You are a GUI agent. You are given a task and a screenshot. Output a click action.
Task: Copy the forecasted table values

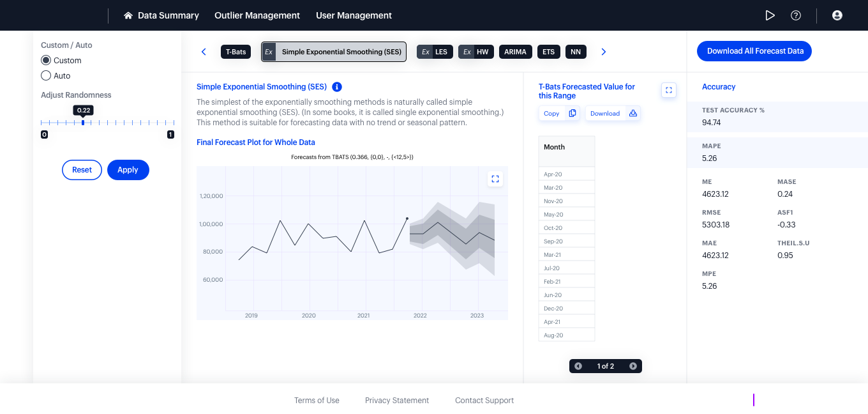coord(560,114)
